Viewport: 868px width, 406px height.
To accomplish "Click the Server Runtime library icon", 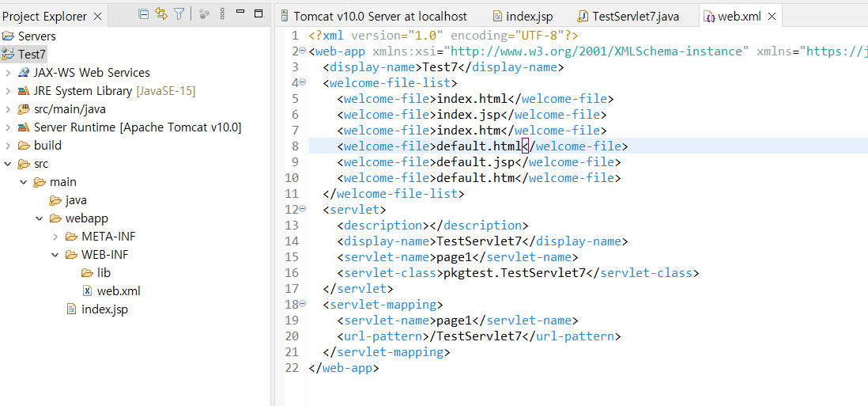I will pos(23,127).
